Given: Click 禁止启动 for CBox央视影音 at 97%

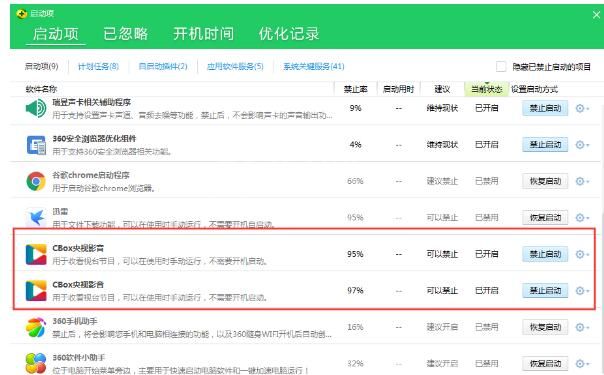Looking at the screenshot, I should pos(545,291).
